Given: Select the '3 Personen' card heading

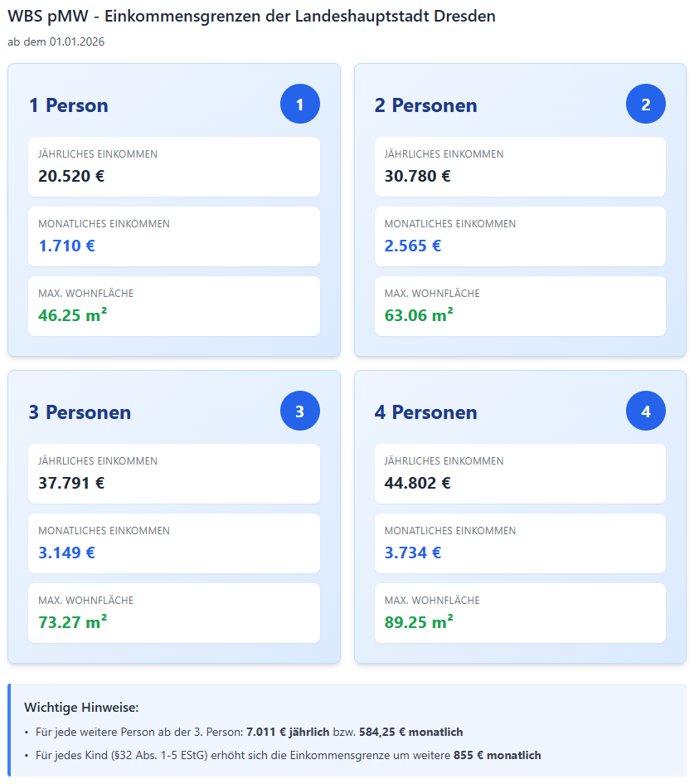Looking at the screenshot, I should tap(80, 412).
